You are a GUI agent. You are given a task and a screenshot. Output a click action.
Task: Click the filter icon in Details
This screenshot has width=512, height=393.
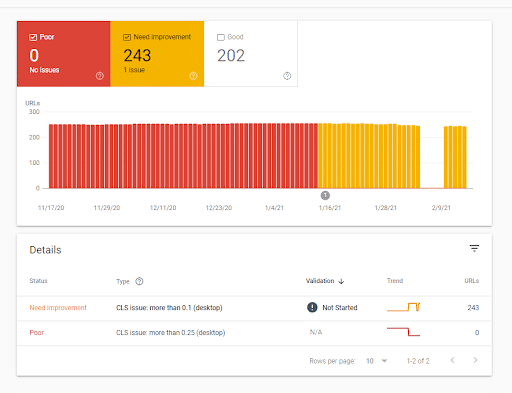click(x=474, y=248)
